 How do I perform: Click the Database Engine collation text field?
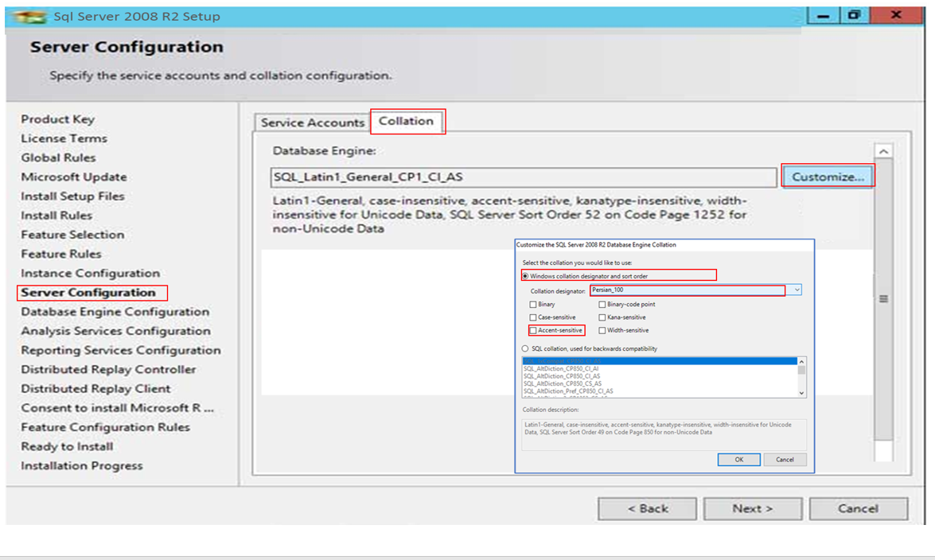pos(524,177)
